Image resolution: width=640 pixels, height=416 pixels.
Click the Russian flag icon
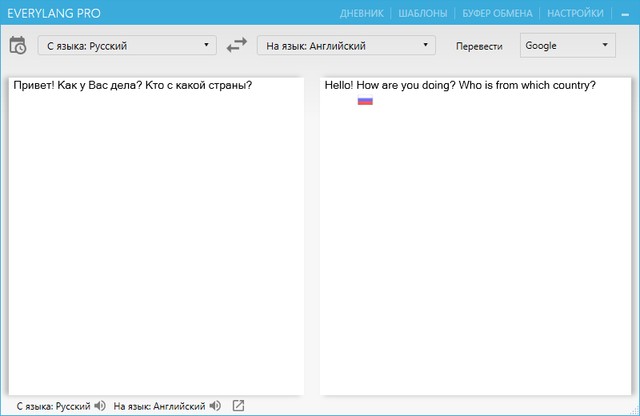tap(365, 101)
